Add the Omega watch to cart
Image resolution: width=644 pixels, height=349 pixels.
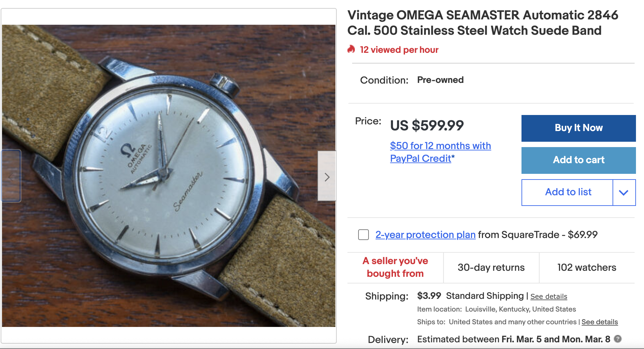pyautogui.click(x=578, y=160)
